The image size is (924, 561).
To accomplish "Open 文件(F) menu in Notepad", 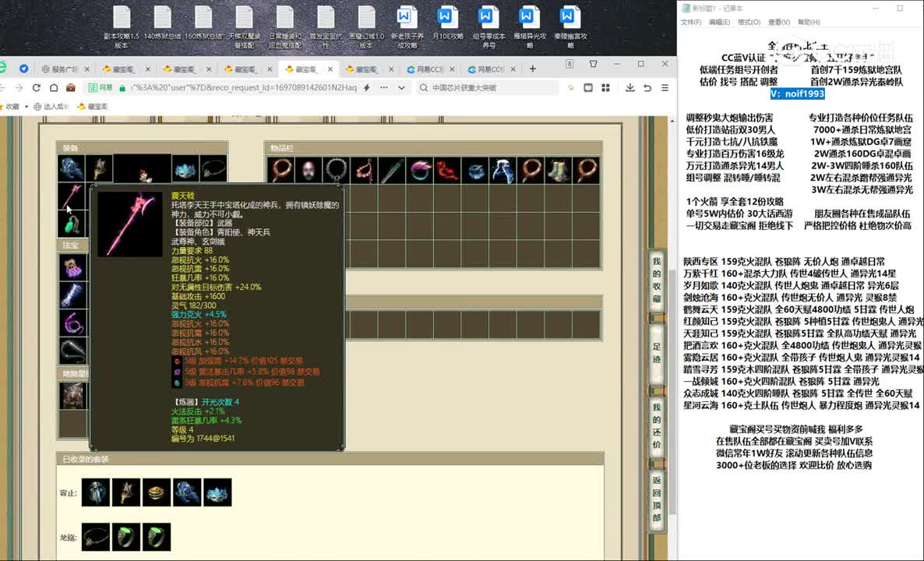I will click(x=691, y=23).
